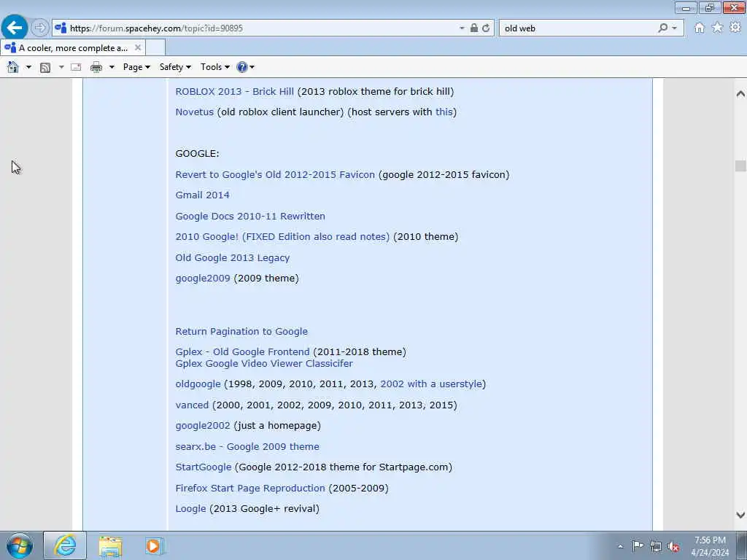
Task: Open '2002 with a userstyle' link
Action: (431, 384)
